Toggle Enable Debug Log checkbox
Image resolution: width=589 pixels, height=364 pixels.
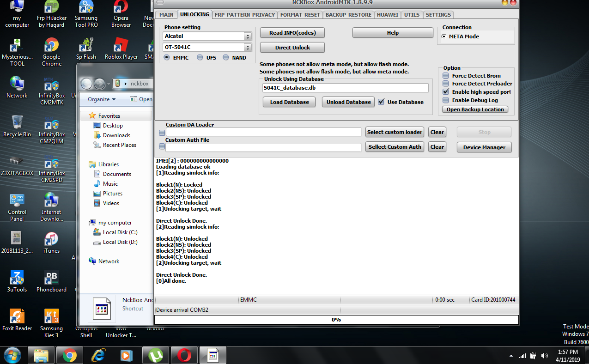point(446,100)
